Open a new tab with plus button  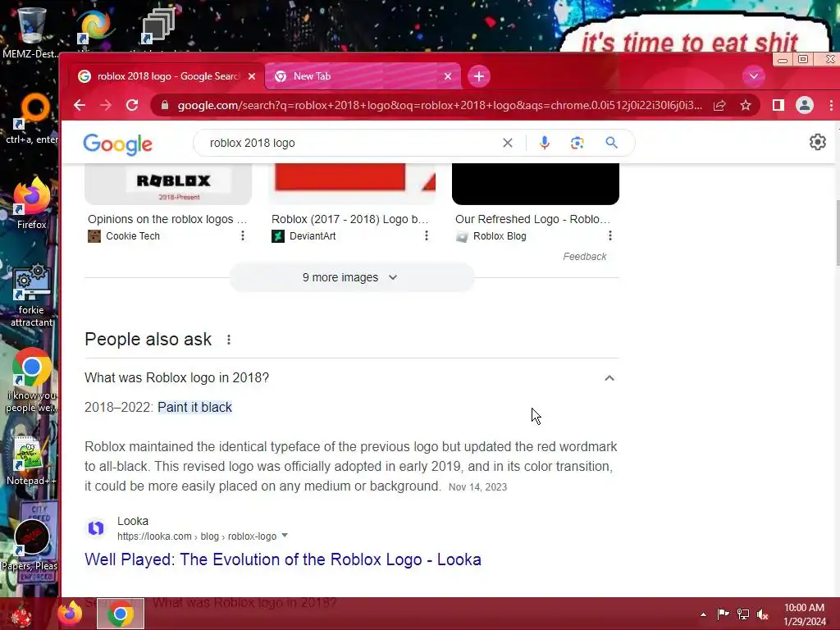479,76
